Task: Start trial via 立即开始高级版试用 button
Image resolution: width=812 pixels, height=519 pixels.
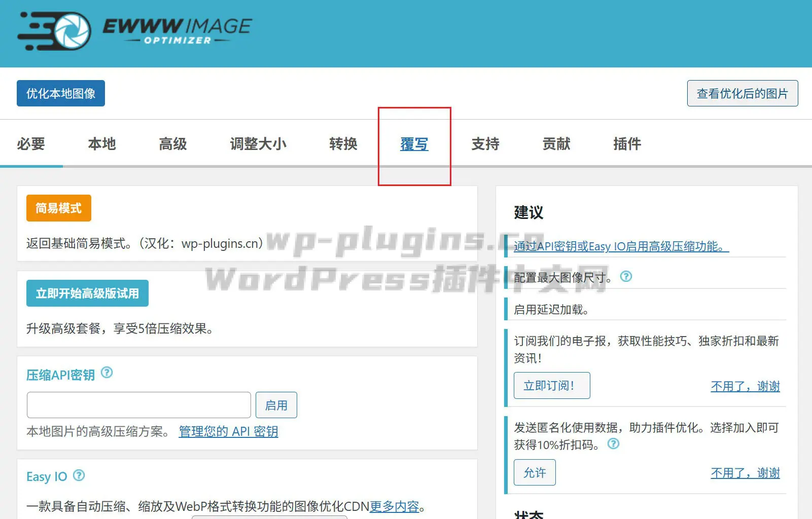Action: point(87,292)
